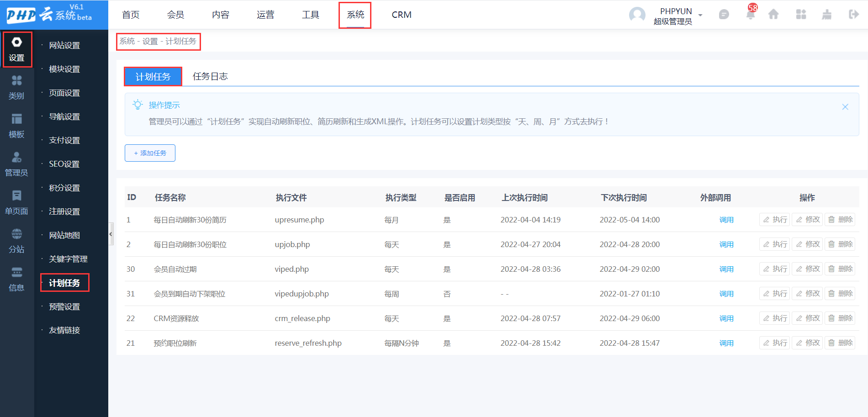This screenshot has width=868, height=417.
Task: Open 注册设置 in the side menu
Action: click(x=64, y=211)
